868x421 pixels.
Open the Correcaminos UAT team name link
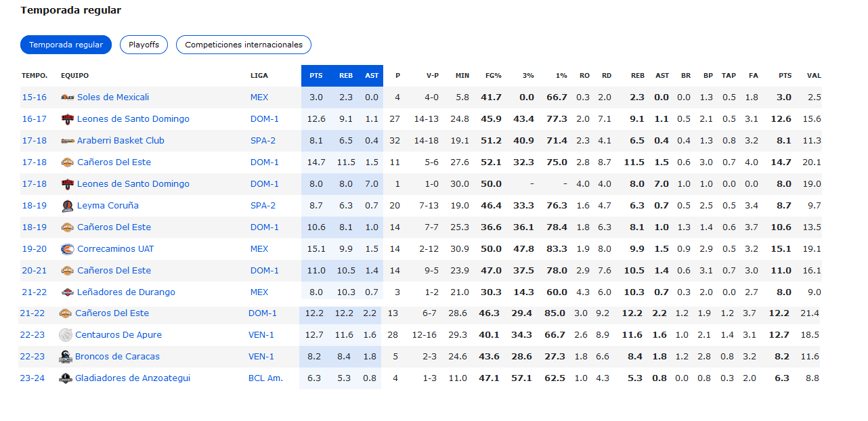tap(115, 249)
